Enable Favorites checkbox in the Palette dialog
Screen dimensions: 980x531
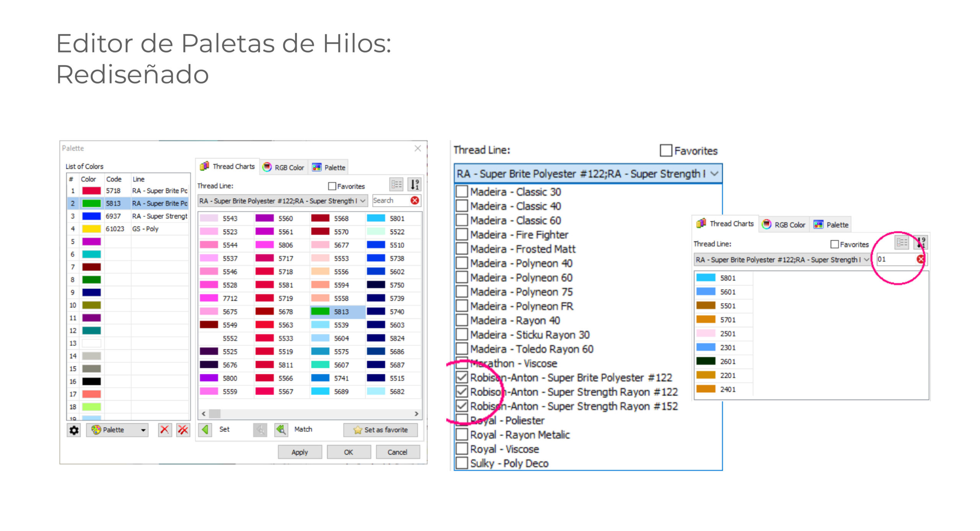pyautogui.click(x=332, y=186)
